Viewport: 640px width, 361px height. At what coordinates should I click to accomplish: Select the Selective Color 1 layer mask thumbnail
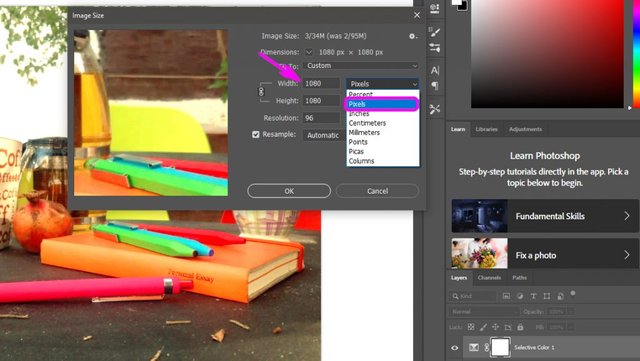(x=500, y=348)
